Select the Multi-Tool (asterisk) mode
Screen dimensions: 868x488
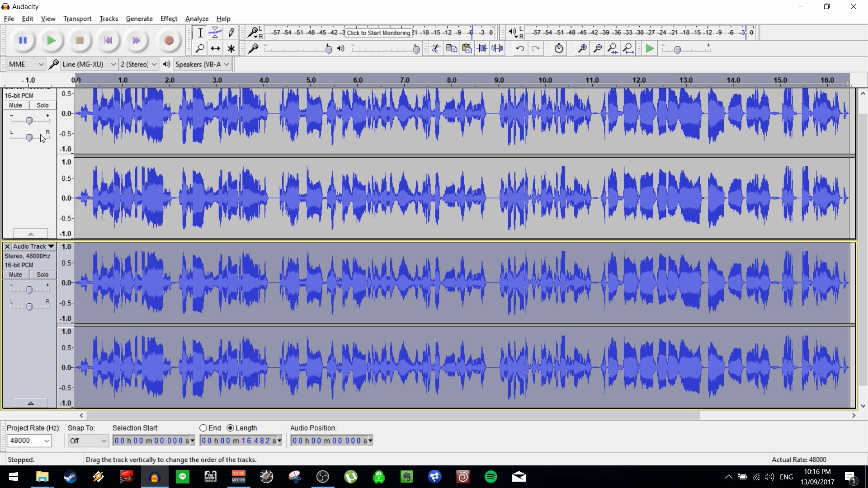[x=231, y=48]
